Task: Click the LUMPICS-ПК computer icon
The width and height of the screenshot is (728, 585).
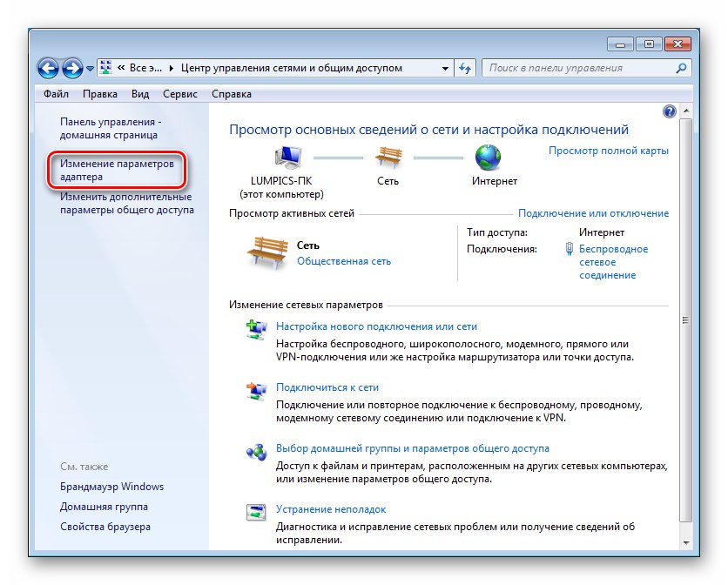Action: point(288,157)
